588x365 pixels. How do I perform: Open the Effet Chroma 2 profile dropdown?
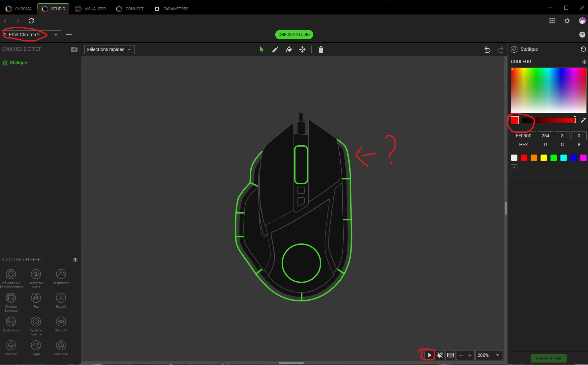pos(31,35)
